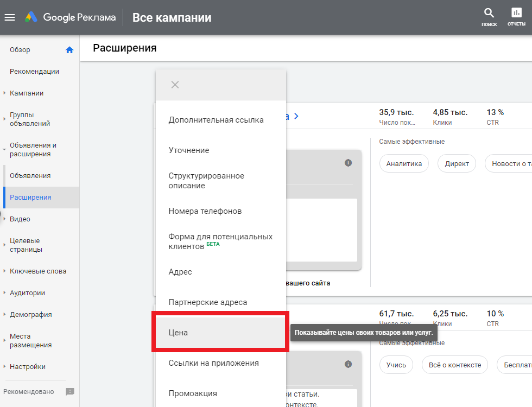Go to Рекомендации in the sidebar
The height and width of the screenshot is (407, 532).
click(x=34, y=72)
